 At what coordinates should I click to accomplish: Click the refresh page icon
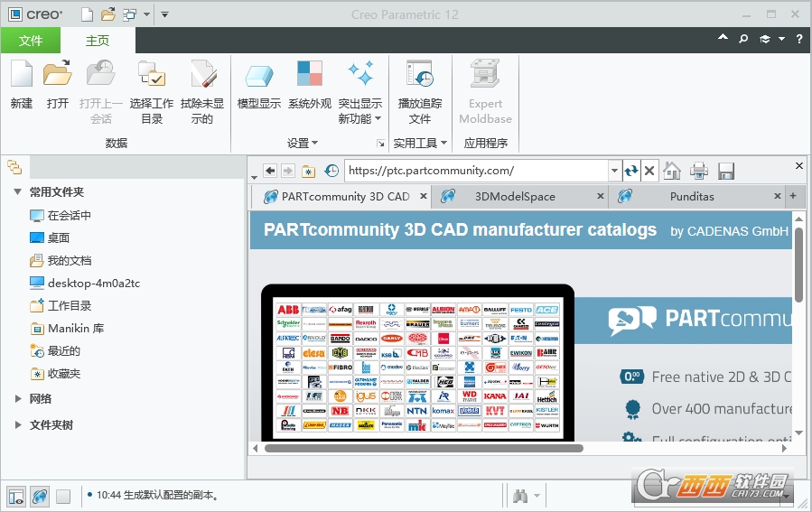[630, 171]
